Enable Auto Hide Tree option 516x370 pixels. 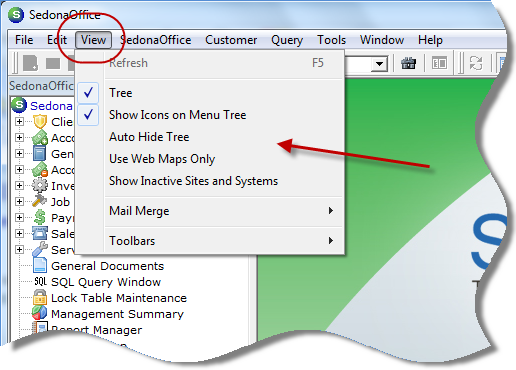tap(210, 137)
